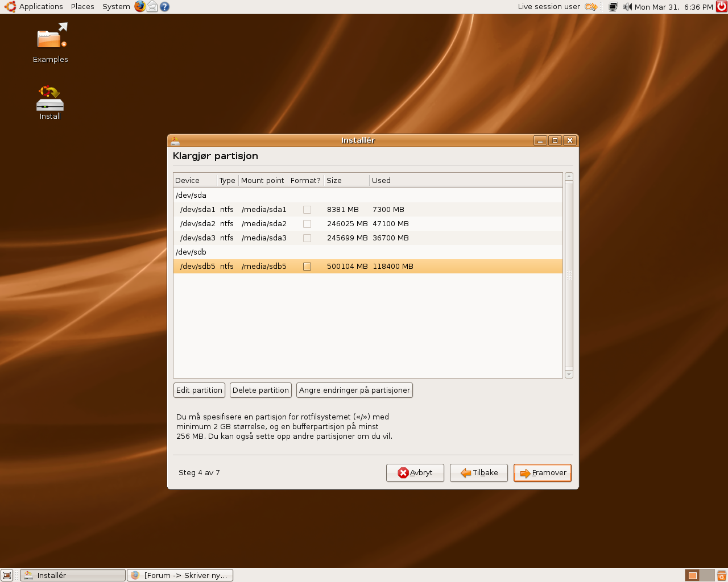Toggle Format checkbox for /dev/sda1

pos(307,210)
